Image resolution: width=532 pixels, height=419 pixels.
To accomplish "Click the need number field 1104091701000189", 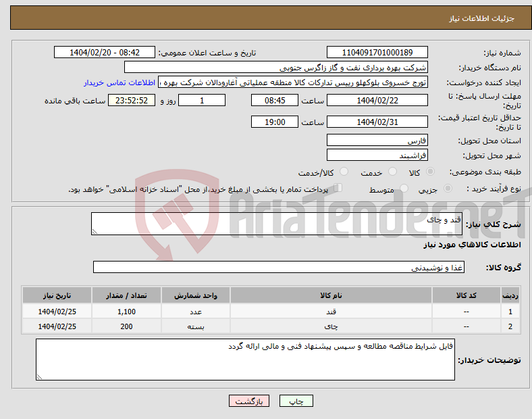I will (377, 52).
